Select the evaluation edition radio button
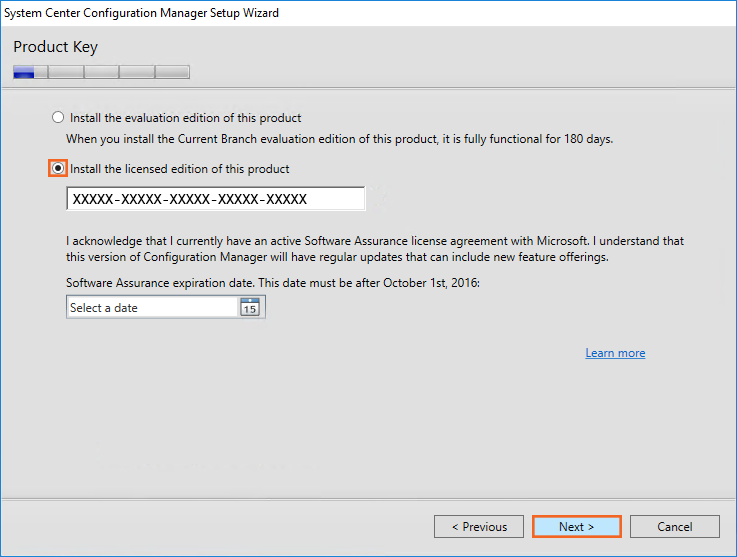737x557 pixels. coord(58,117)
